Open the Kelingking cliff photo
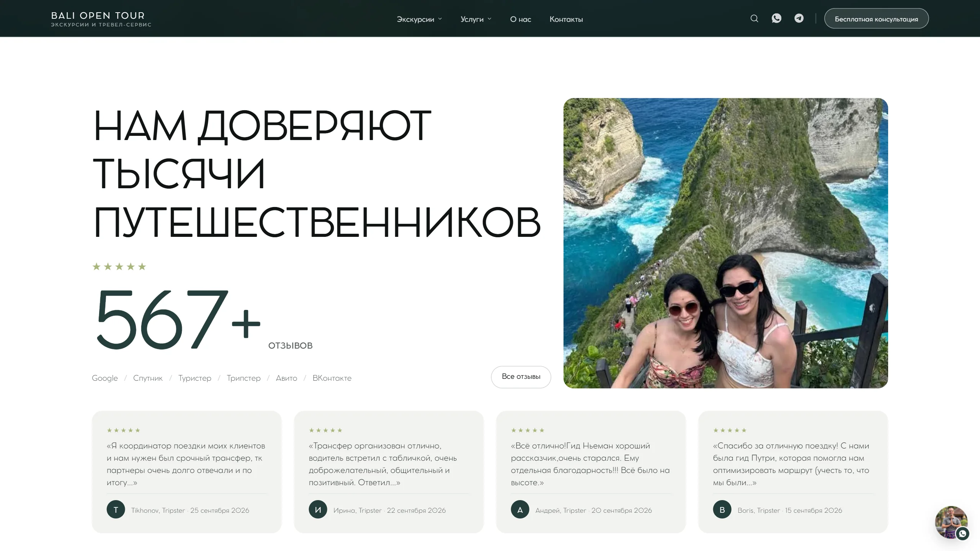 tap(725, 243)
